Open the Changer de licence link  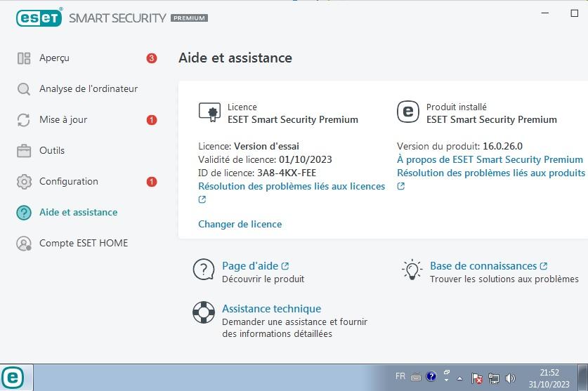(x=240, y=224)
